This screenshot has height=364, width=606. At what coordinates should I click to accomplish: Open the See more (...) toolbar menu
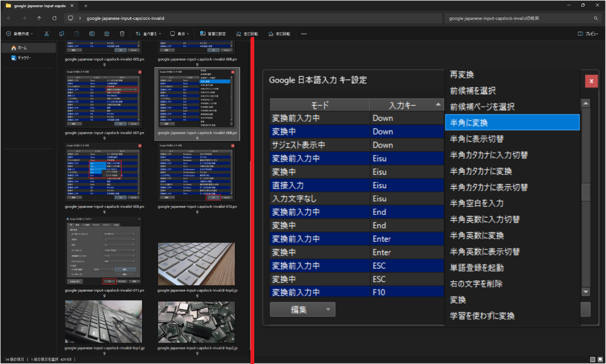[x=303, y=34]
